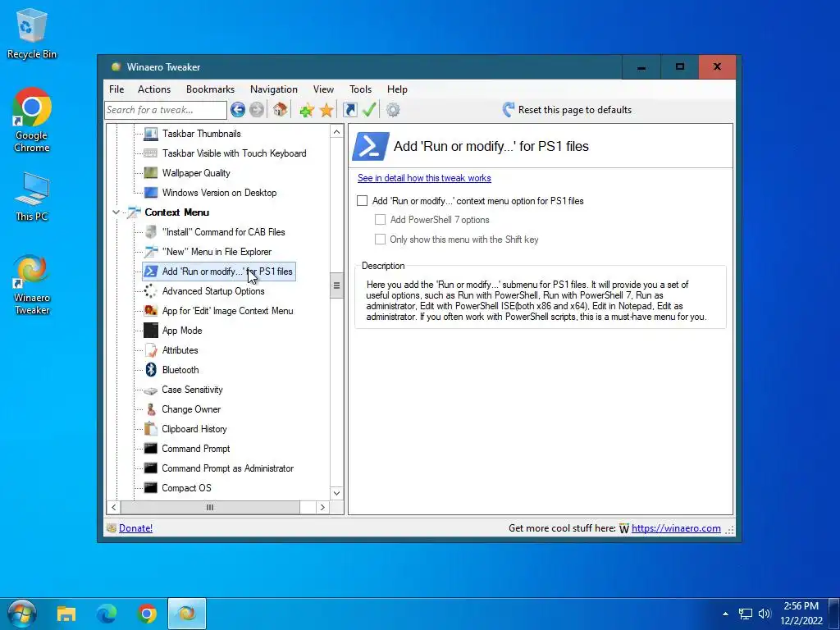The image size is (840, 630).
Task: Click the horizontal scrollbar left arrow
Action: point(113,507)
